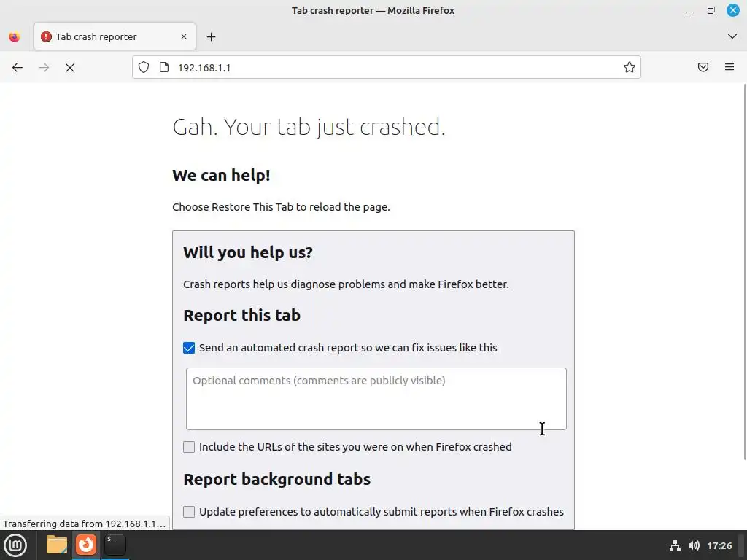Bookmark this page with the star
Screen dimensions: 747x560
pos(630,67)
